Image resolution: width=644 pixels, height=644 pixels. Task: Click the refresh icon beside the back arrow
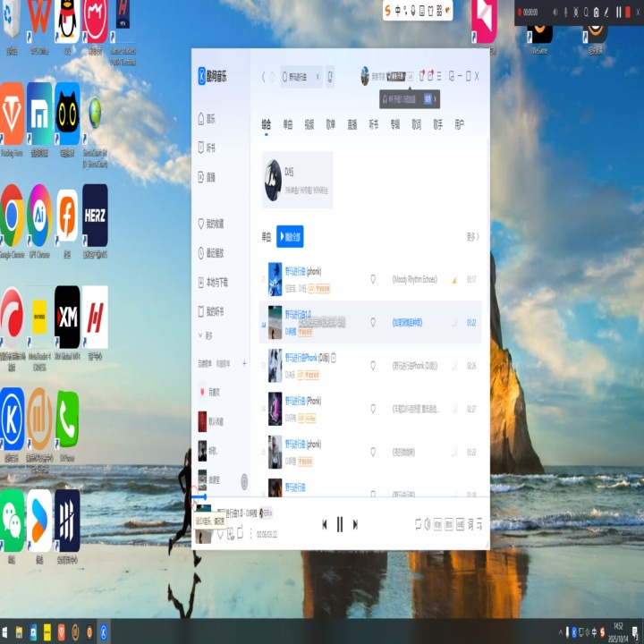272,77
